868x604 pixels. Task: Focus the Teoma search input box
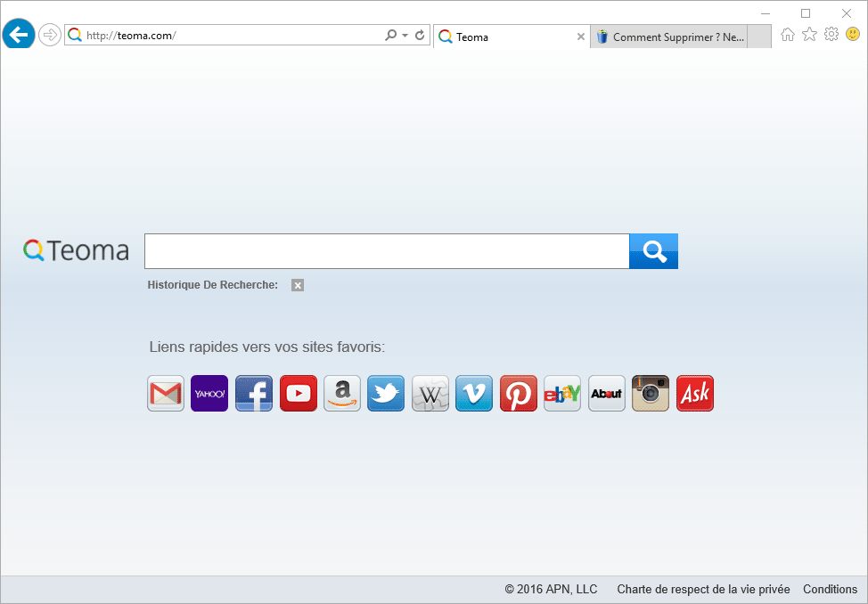[x=387, y=251]
